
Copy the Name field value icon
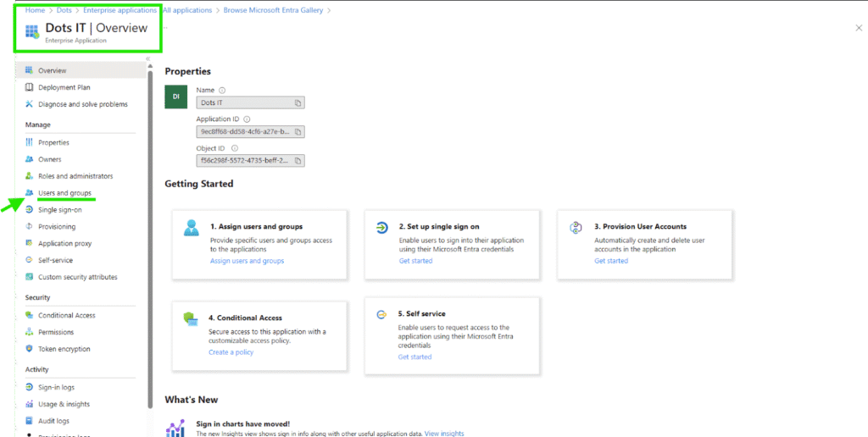coord(298,103)
